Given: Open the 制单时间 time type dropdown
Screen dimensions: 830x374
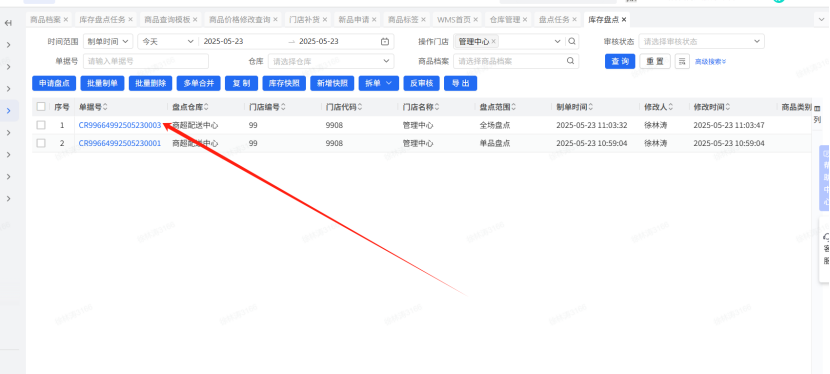Looking at the screenshot, I should click(108, 41).
